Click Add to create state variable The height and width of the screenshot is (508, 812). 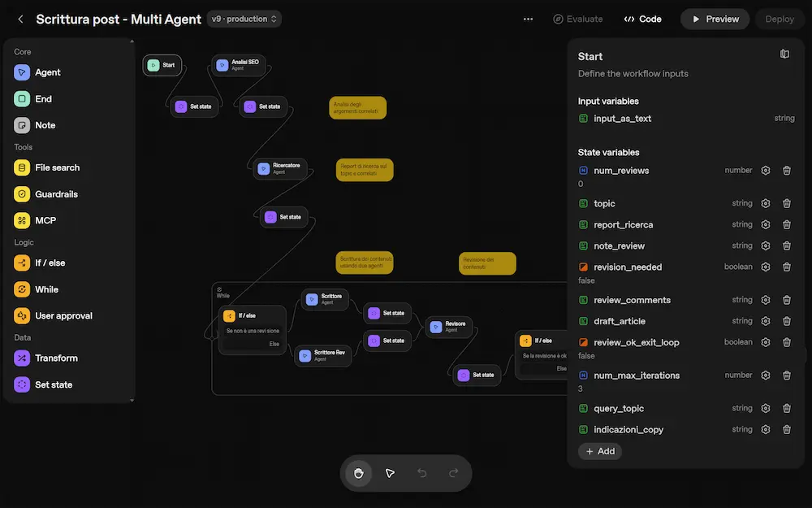point(600,451)
